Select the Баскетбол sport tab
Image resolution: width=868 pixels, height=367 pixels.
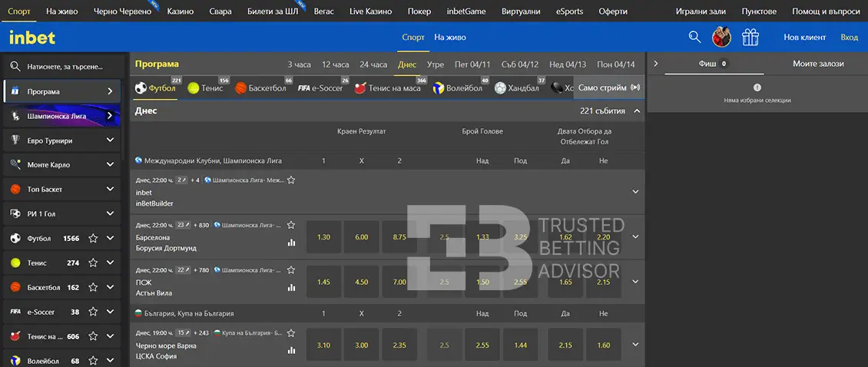coord(261,88)
